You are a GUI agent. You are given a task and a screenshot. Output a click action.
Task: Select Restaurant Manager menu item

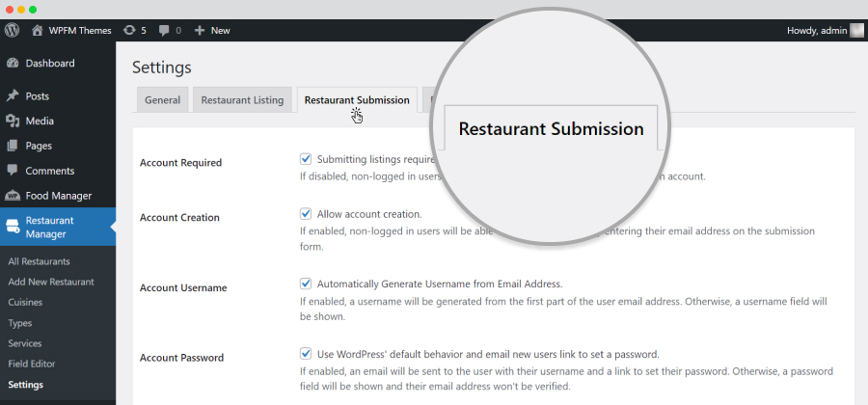58,227
